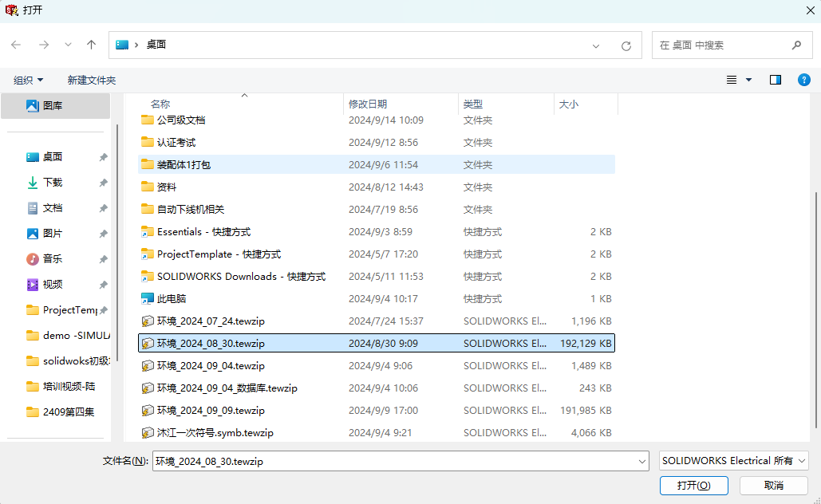
Task: Click the search magnifier icon
Action: [796, 45]
